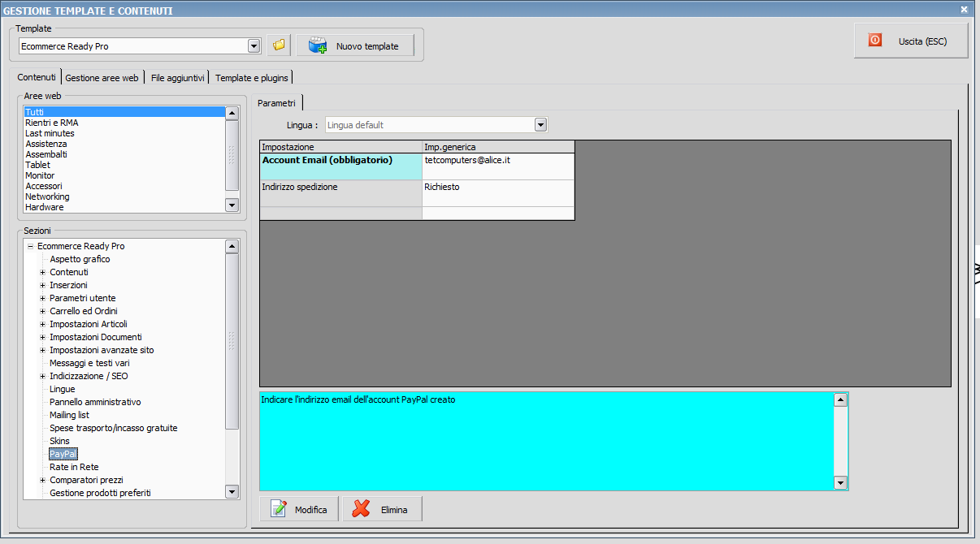The image size is (980, 544).
Task: Select the Parametri tab
Action: pyautogui.click(x=276, y=103)
